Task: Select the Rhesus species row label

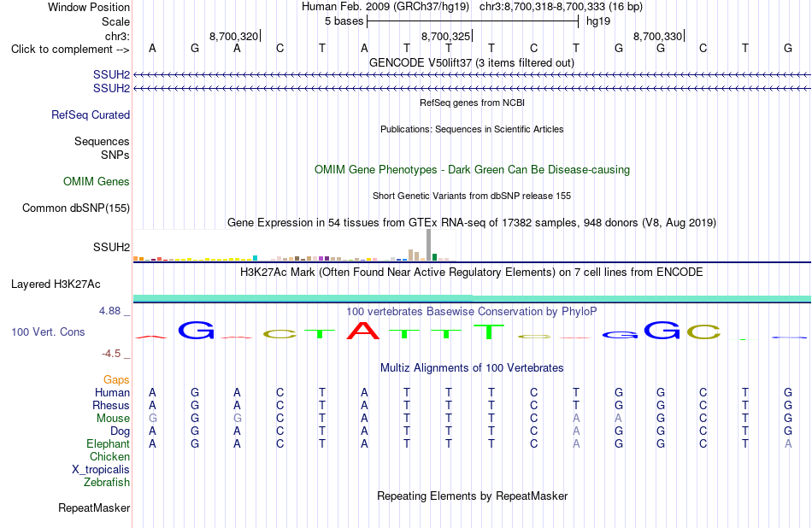Action: [x=111, y=405]
